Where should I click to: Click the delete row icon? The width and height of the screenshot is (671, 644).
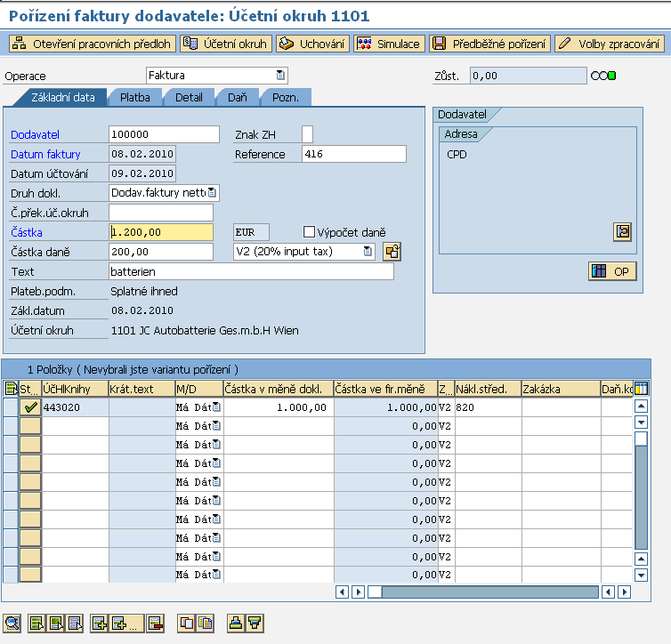tap(156, 623)
